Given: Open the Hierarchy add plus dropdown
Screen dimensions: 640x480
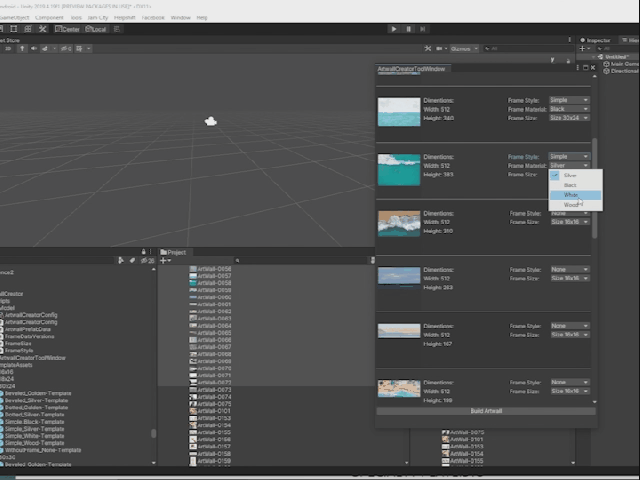Looking at the screenshot, I should (584, 49).
